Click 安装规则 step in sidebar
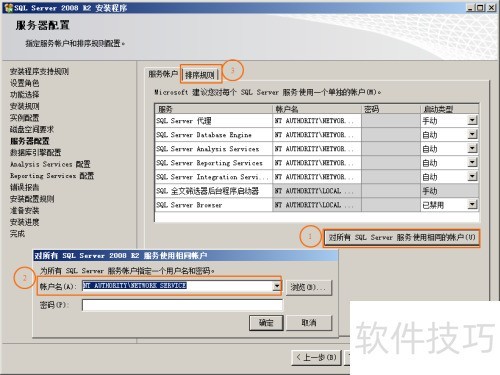The image size is (500, 375). pos(24,106)
